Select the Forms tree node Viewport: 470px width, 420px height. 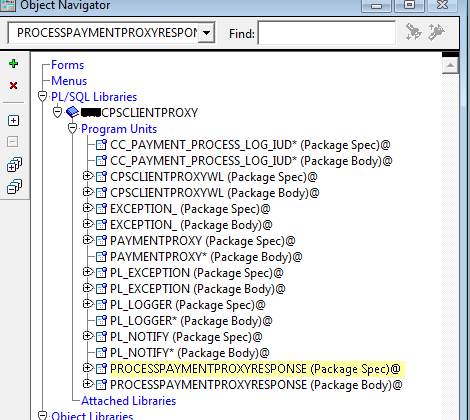tap(68, 65)
